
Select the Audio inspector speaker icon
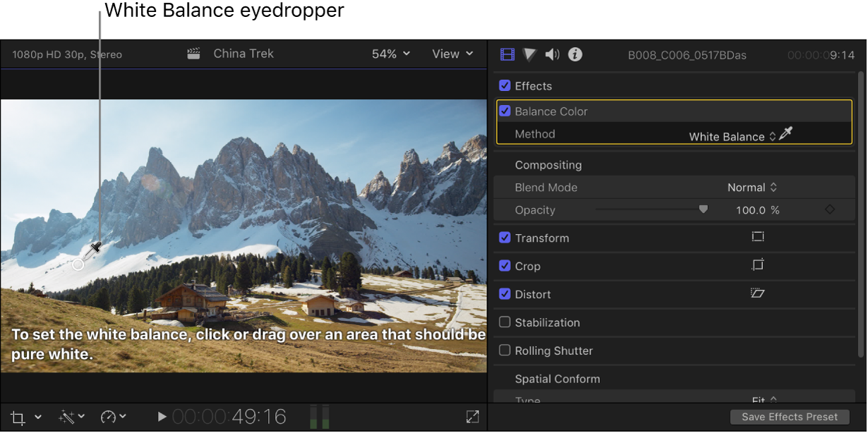point(552,54)
